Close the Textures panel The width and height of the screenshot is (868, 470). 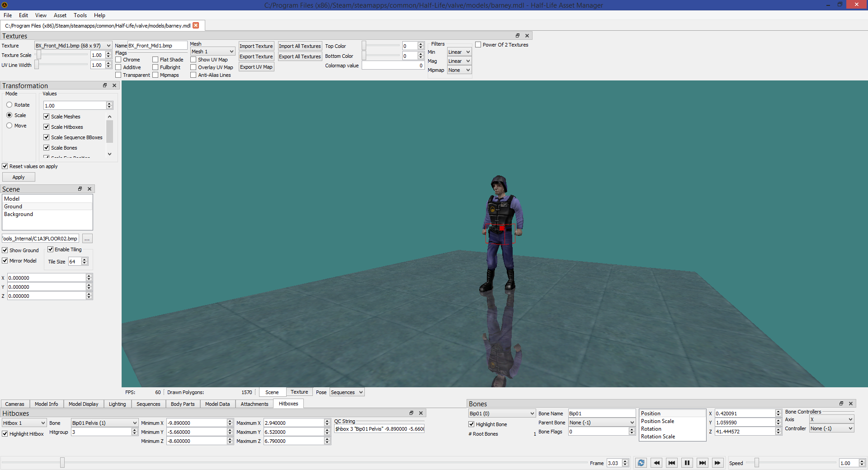click(x=527, y=35)
